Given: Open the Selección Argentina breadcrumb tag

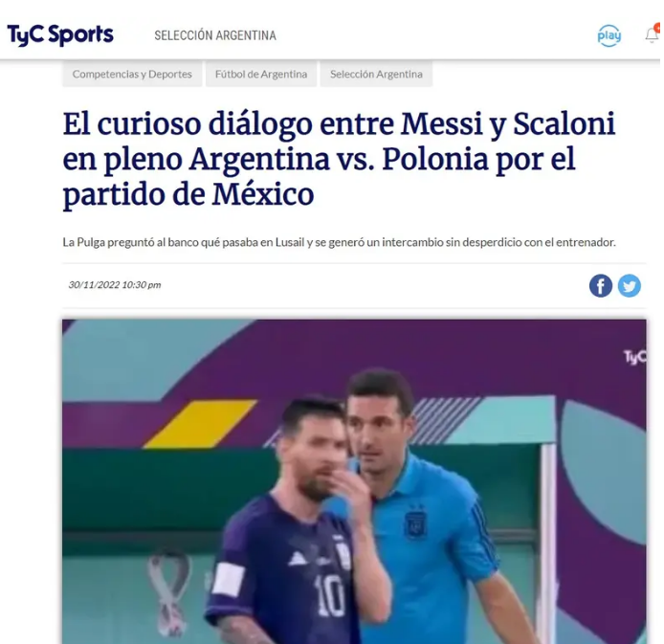Looking at the screenshot, I should tap(376, 74).
